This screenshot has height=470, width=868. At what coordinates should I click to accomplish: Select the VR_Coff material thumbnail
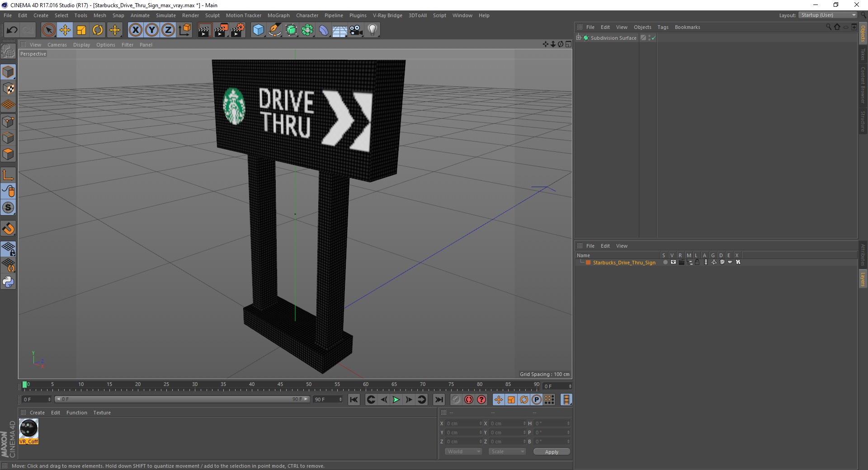tap(28, 431)
